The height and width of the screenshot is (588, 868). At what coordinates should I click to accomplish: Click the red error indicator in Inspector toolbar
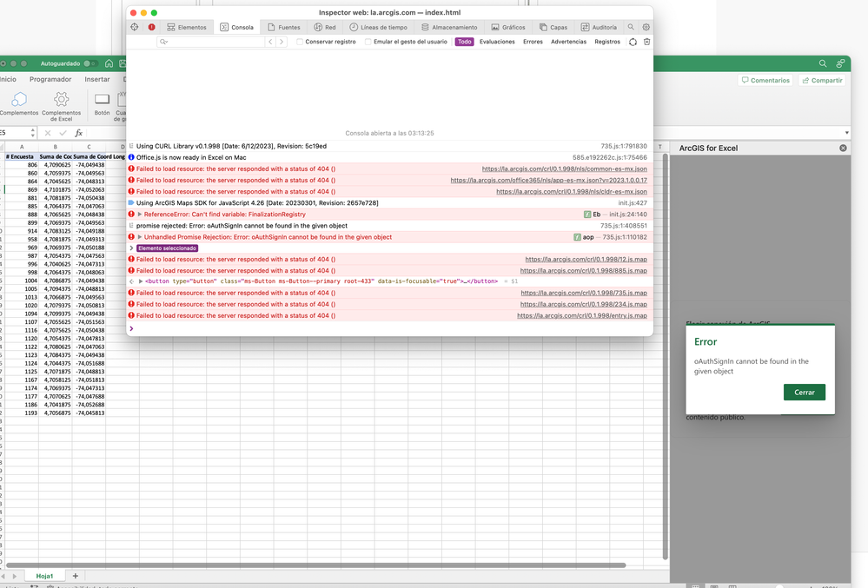(x=152, y=27)
